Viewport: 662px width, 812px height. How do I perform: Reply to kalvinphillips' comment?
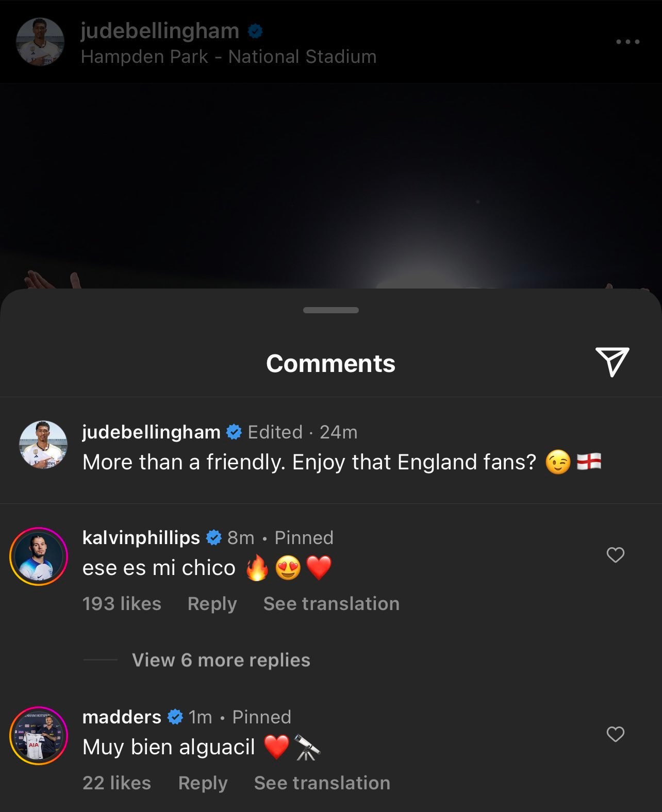212,604
